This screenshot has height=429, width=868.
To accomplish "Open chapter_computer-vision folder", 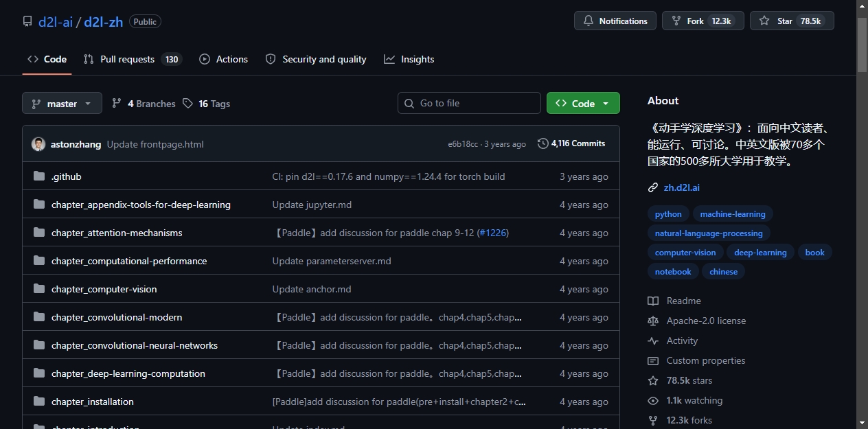I will coord(104,289).
